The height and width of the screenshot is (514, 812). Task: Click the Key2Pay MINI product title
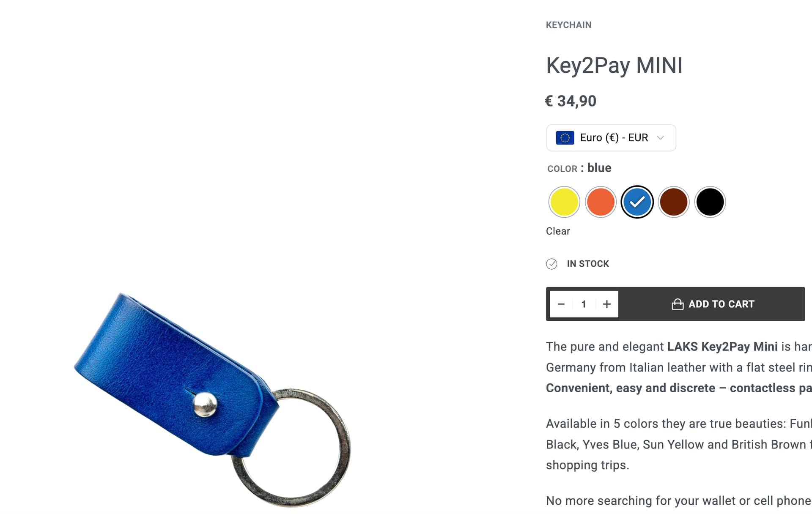614,66
